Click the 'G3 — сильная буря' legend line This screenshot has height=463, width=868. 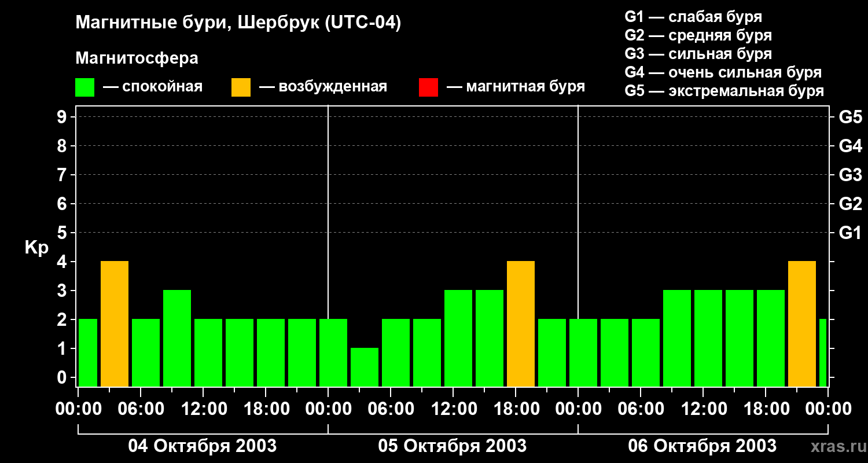click(698, 54)
